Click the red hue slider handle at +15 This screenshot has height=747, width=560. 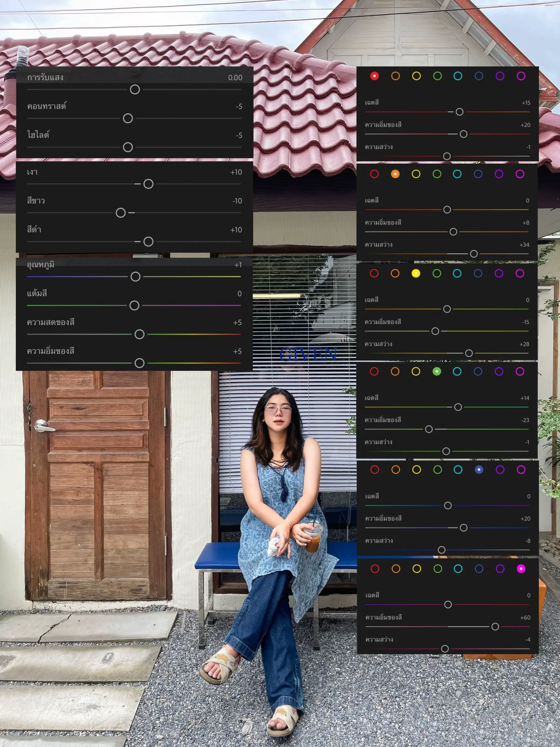(459, 112)
